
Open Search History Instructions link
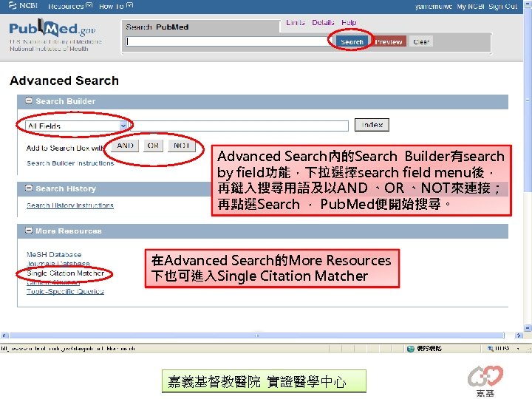pyautogui.click(x=70, y=205)
